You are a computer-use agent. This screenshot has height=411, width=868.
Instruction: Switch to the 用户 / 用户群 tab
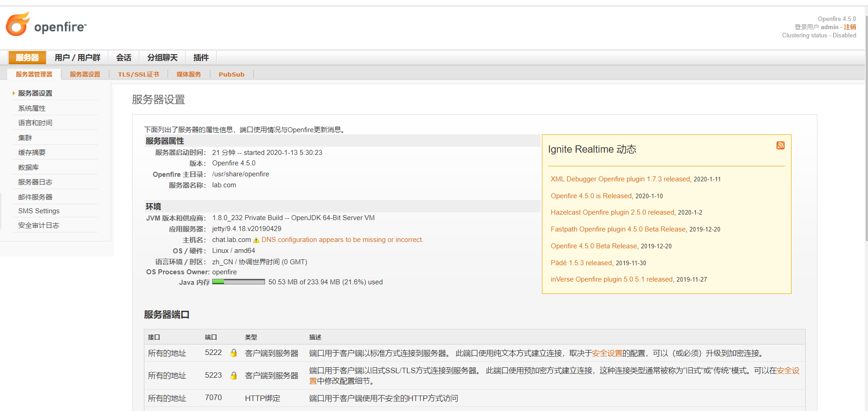tap(77, 57)
